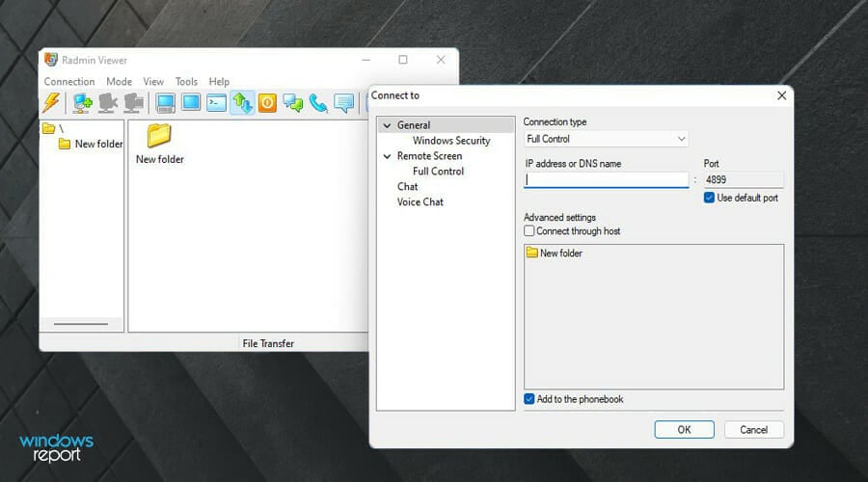Select New folder in Radmin left tree
Screen dimensions: 868x482
[x=91, y=144]
